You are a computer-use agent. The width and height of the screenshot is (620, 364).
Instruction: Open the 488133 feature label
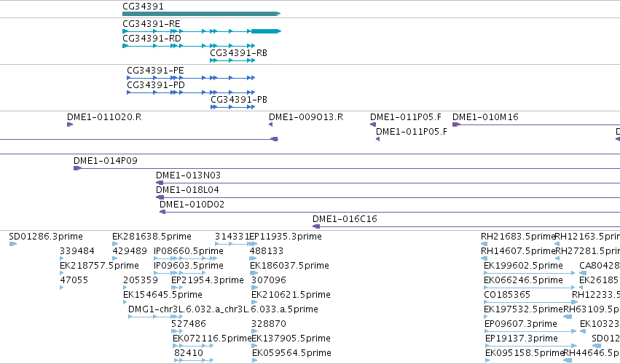(267, 251)
